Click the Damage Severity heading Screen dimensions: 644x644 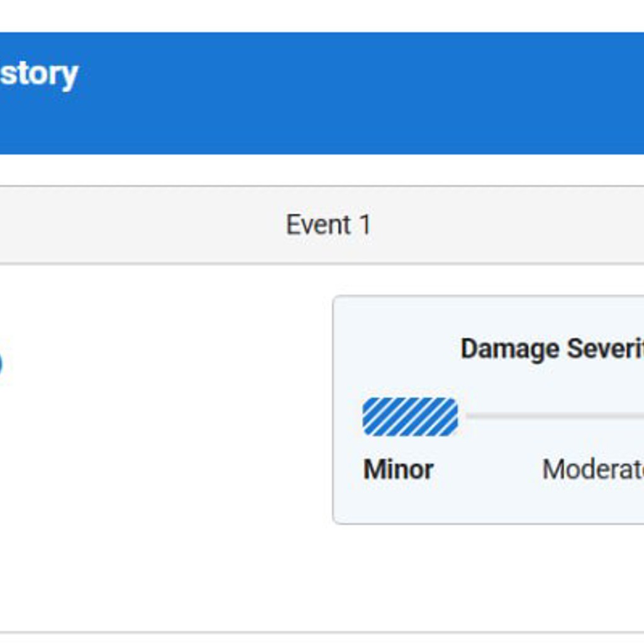tap(552, 348)
